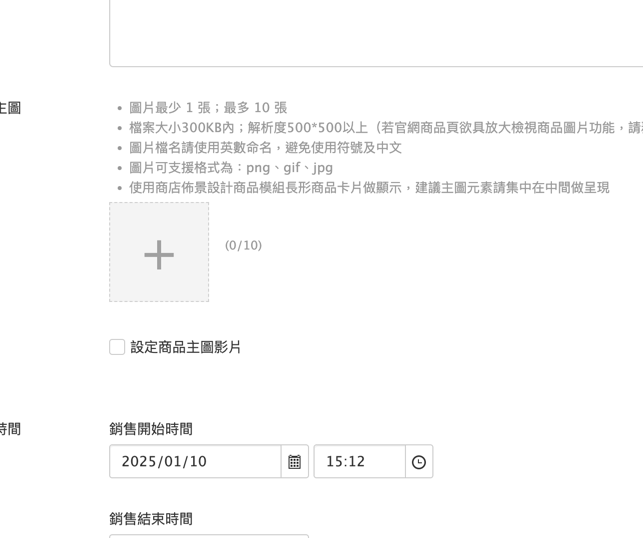Click the input field under 銷售結束時間

(x=208, y=536)
